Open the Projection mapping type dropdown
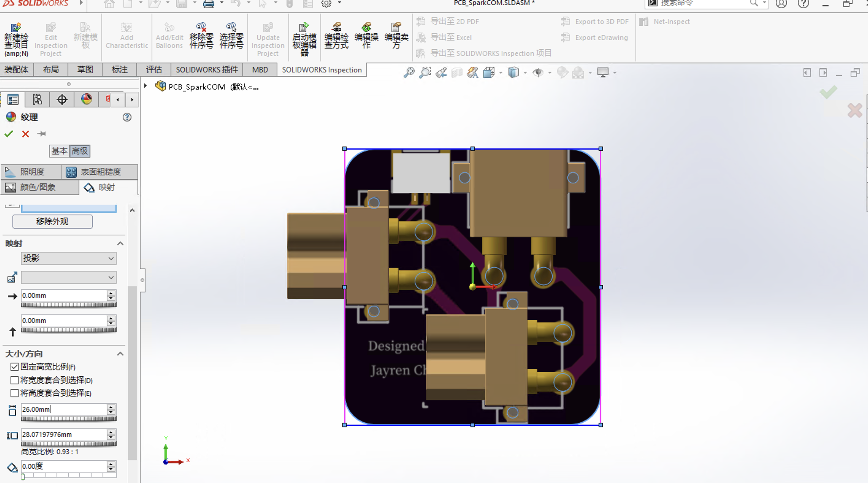868x483 pixels. click(69, 258)
